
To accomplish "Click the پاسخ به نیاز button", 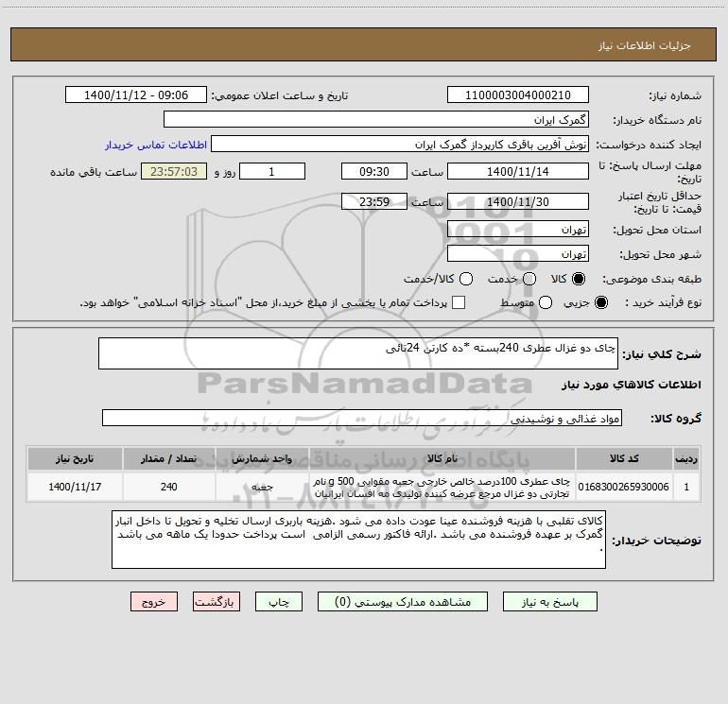I will (549, 602).
